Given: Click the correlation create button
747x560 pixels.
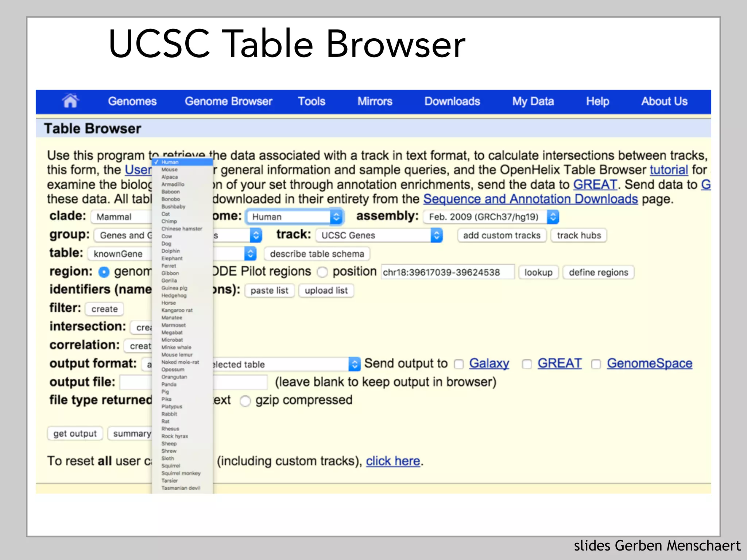Looking at the screenshot, I should click(x=138, y=346).
